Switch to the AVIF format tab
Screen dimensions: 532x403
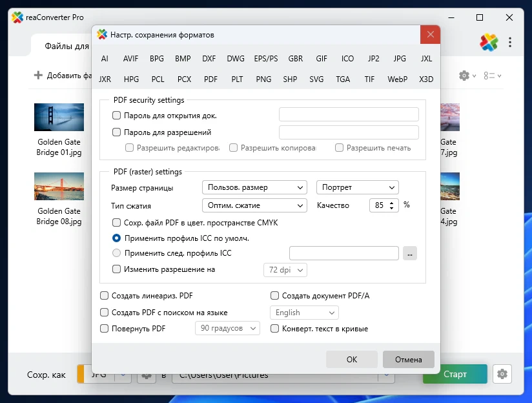[130, 59]
